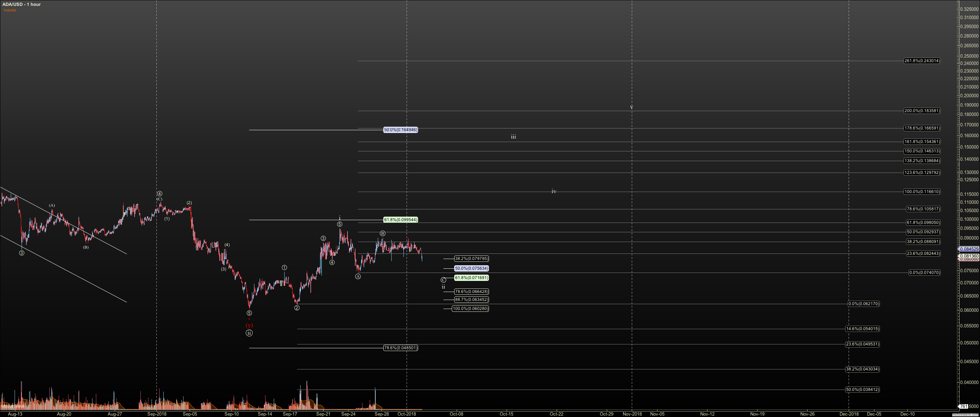Image resolution: width=980 pixels, height=417 pixels.
Task: Select the wave iii Elliott label
Action: pos(513,137)
